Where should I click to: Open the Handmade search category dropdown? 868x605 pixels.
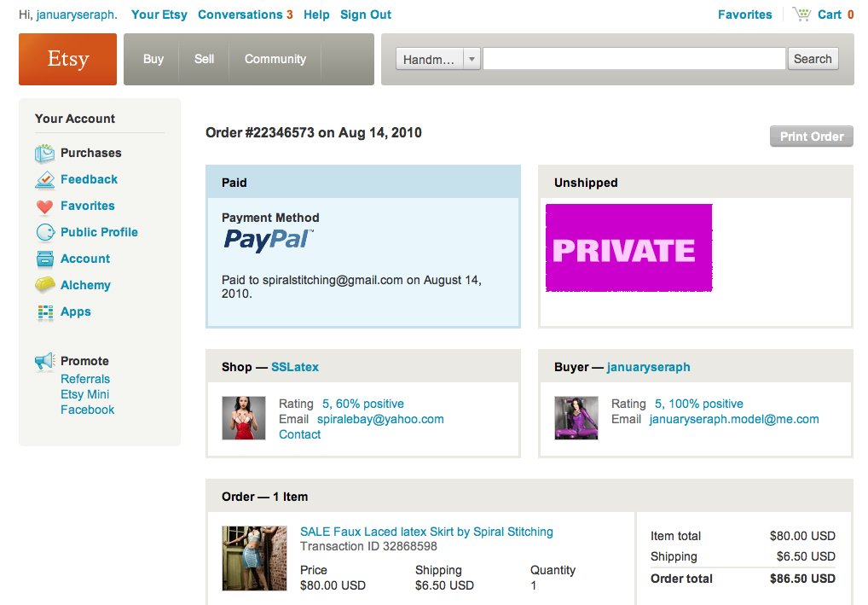(x=438, y=59)
